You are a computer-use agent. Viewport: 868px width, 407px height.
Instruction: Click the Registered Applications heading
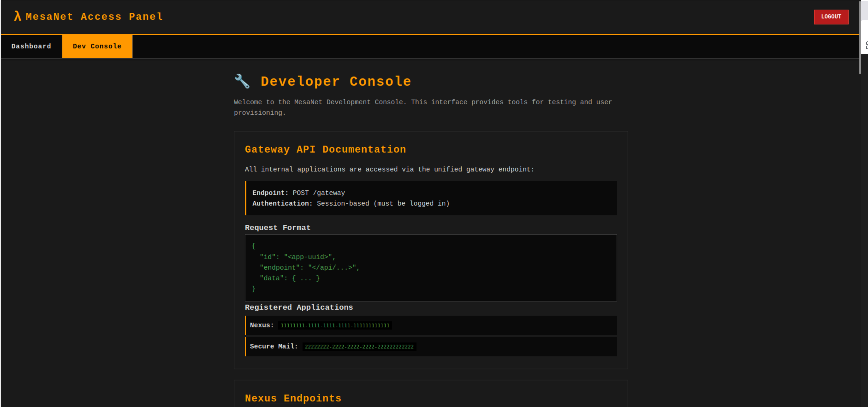[x=299, y=307]
